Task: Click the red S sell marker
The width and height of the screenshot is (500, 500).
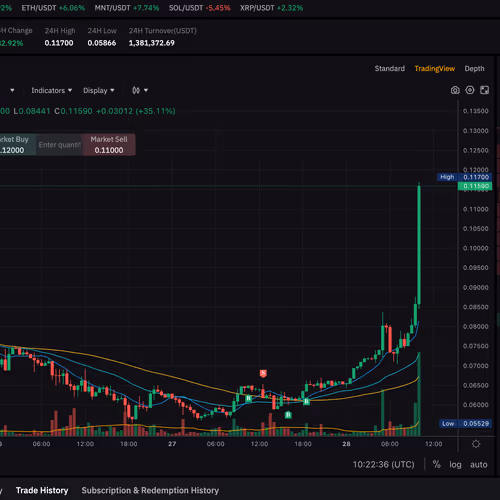Action: (x=263, y=373)
